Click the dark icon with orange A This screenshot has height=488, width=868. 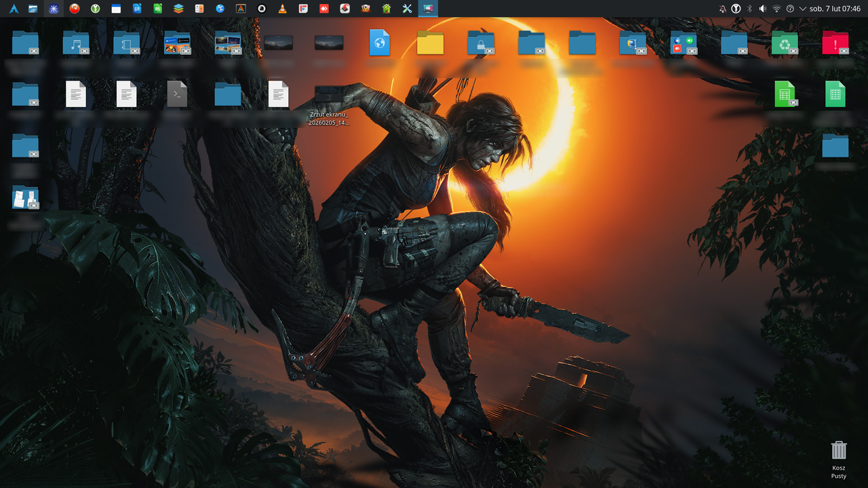(241, 9)
